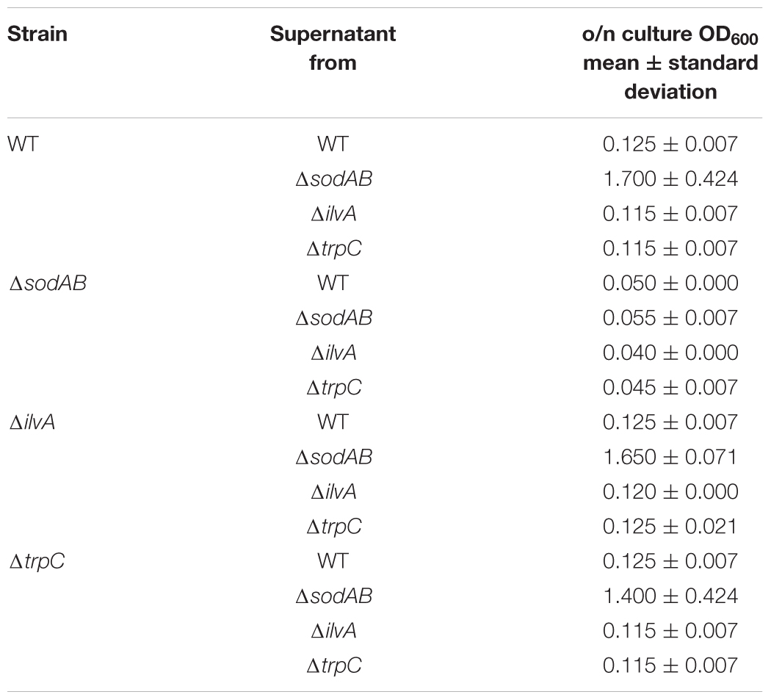Viewport: 771px width, 700px height.
Task: Select the value 0.055 ± 0.007
Action: coord(670,318)
